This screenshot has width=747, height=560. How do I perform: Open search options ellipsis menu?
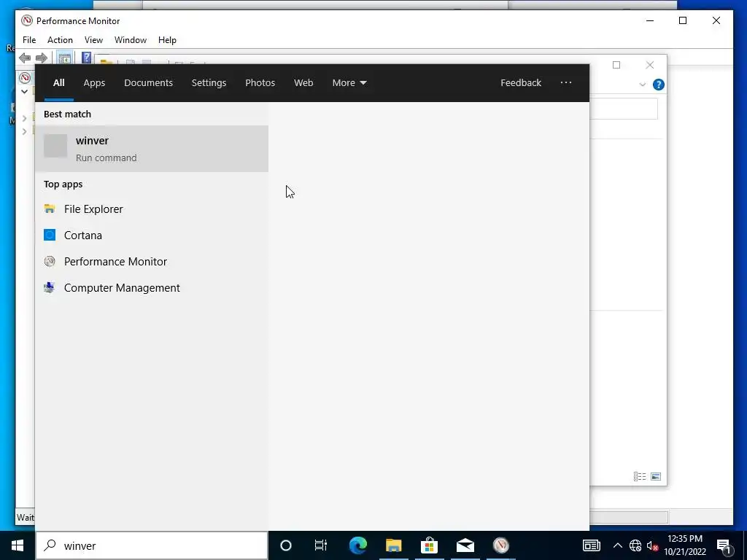click(566, 82)
